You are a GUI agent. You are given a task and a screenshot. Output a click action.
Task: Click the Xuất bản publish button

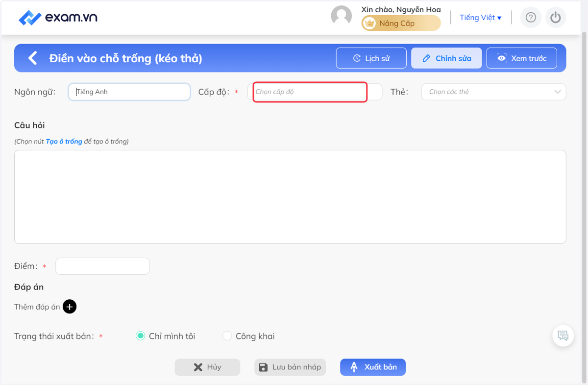(x=373, y=367)
